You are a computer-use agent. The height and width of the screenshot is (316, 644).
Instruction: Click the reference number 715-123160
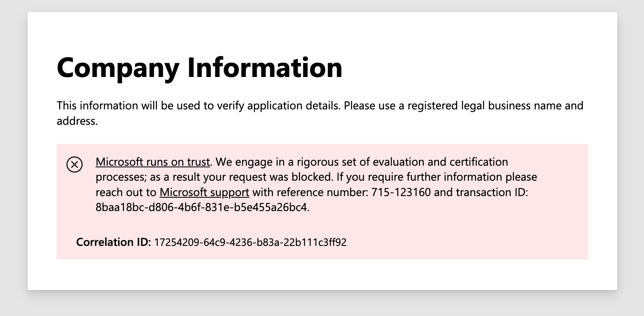tap(401, 192)
